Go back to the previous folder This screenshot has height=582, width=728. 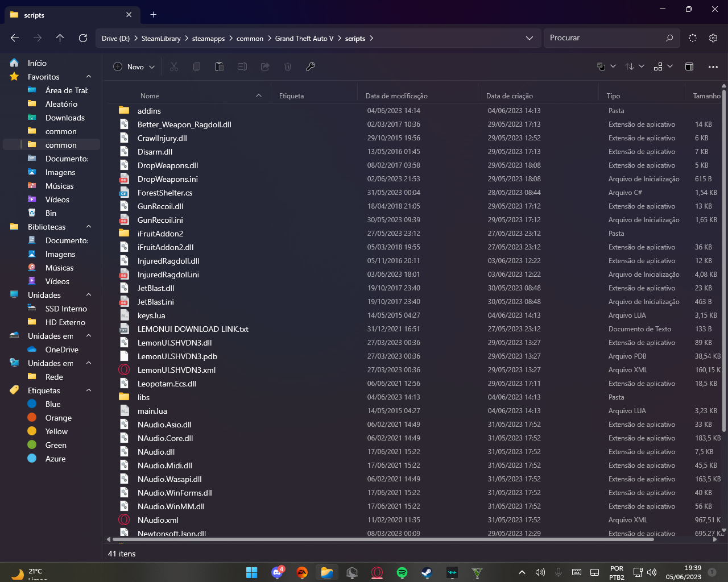pyautogui.click(x=15, y=38)
